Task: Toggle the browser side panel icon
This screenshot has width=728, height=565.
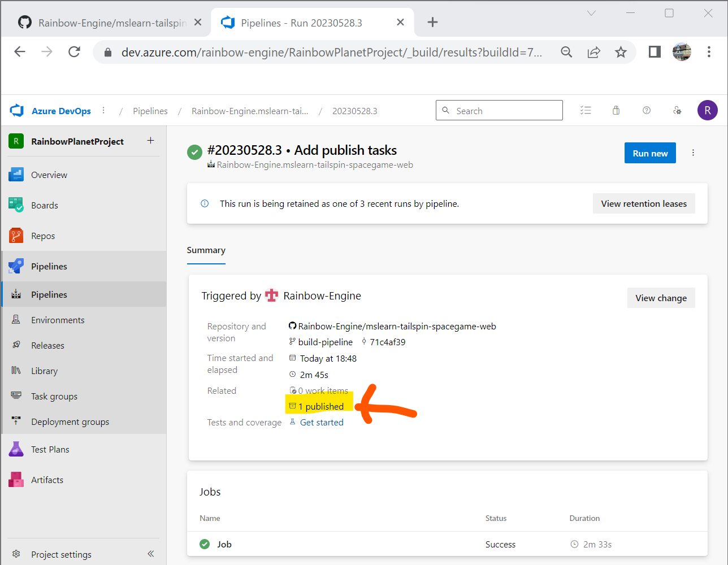Action: (x=655, y=52)
